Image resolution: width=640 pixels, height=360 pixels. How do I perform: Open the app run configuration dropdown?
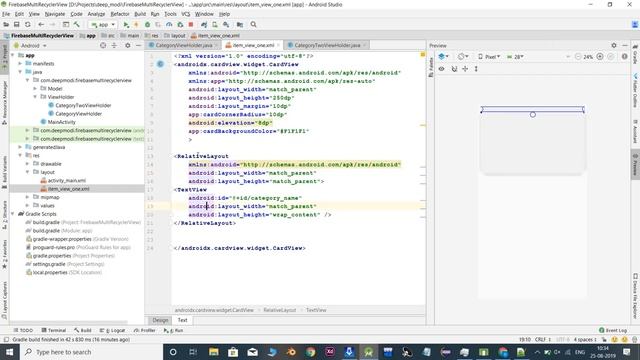tap(103, 25)
